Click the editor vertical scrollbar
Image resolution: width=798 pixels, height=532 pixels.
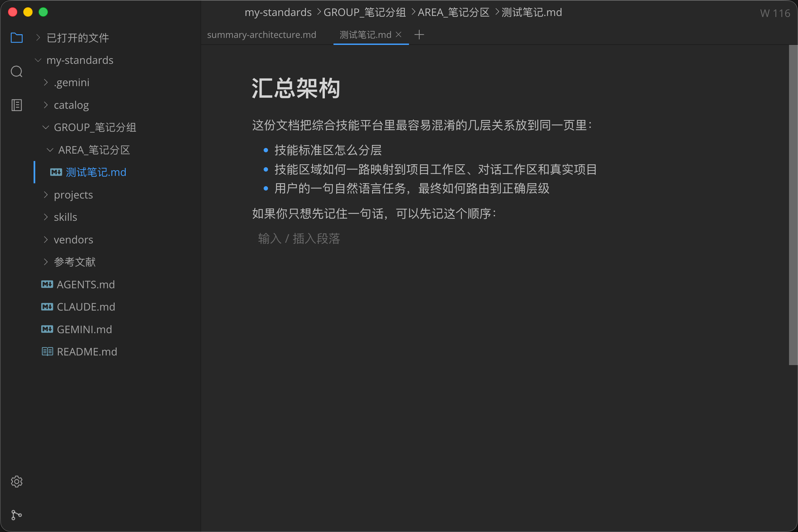click(793, 205)
